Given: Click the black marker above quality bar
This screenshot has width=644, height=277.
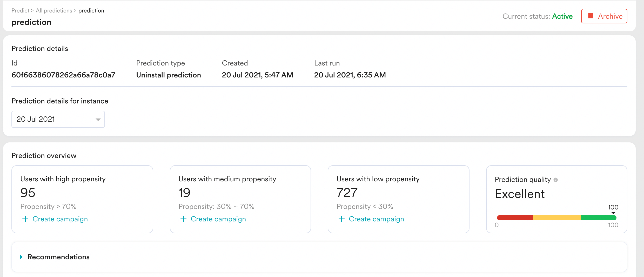Looking at the screenshot, I should click(x=613, y=213).
